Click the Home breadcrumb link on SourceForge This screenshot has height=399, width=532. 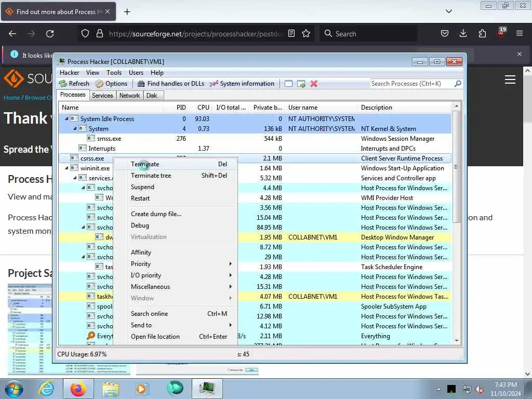point(12,98)
